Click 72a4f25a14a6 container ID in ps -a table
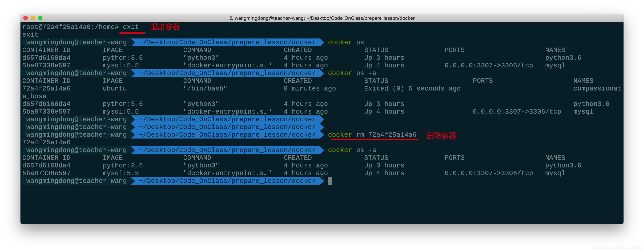The width and height of the screenshot is (644, 251). point(46,88)
